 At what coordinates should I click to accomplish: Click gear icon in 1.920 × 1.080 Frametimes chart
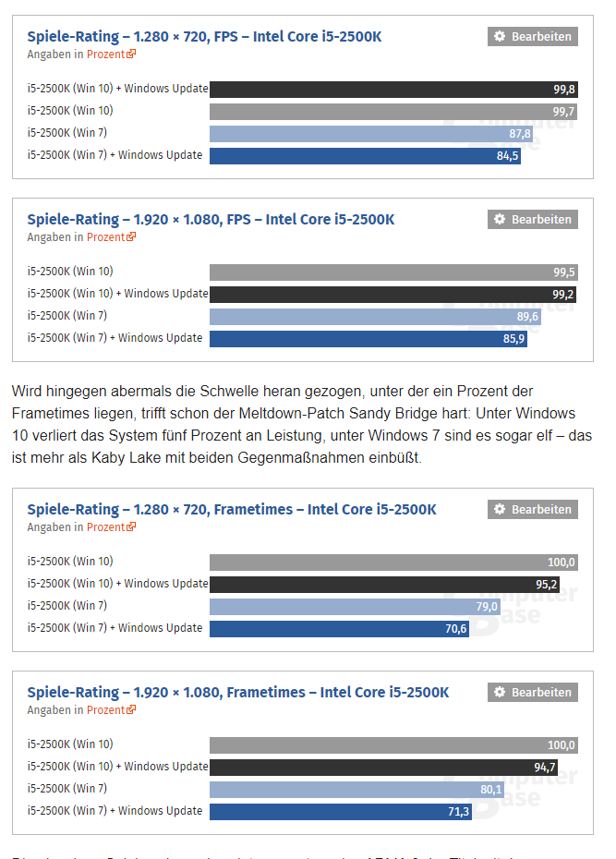pos(501,693)
